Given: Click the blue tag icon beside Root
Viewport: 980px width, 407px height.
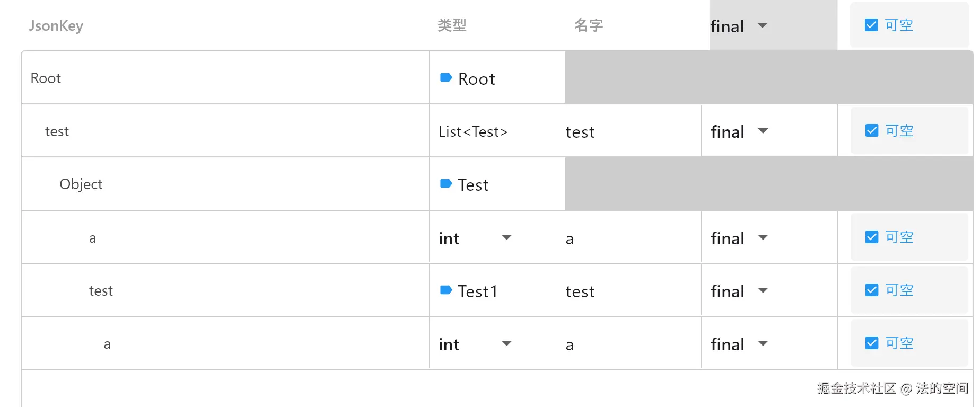Looking at the screenshot, I should 445,78.
